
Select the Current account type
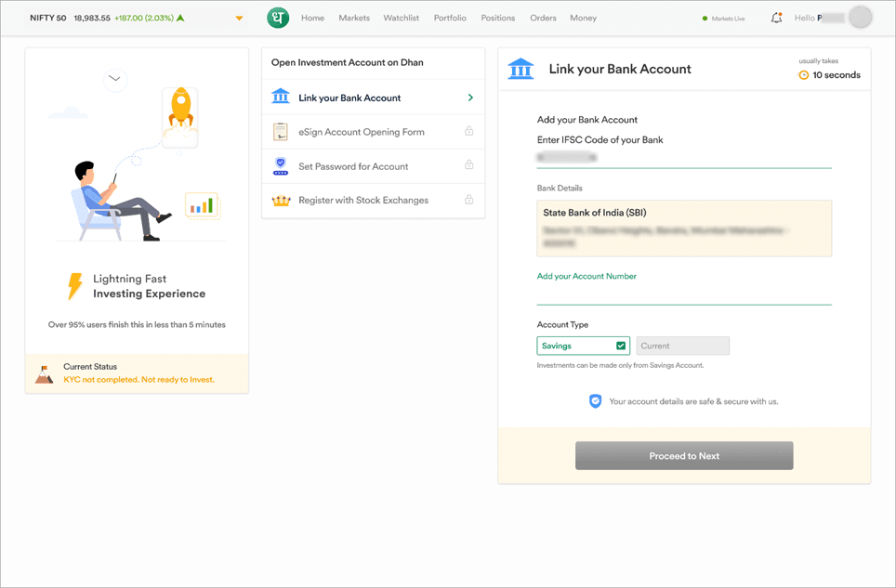tap(682, 346)
